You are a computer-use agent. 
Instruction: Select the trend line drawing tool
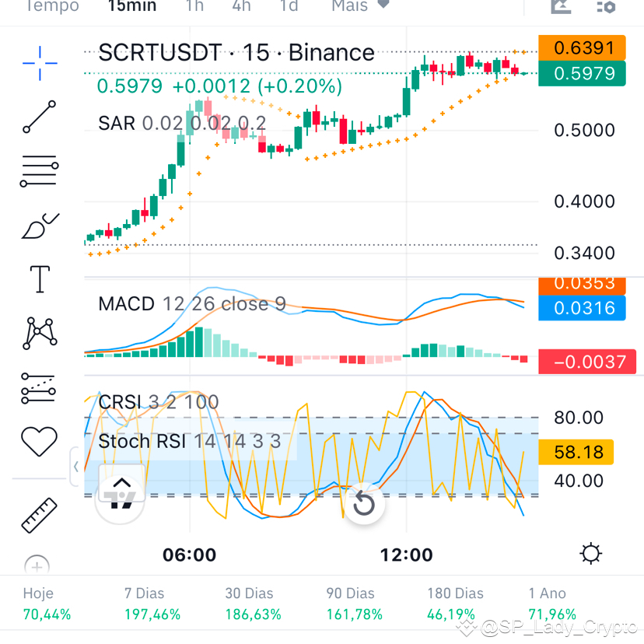[39, 118]
